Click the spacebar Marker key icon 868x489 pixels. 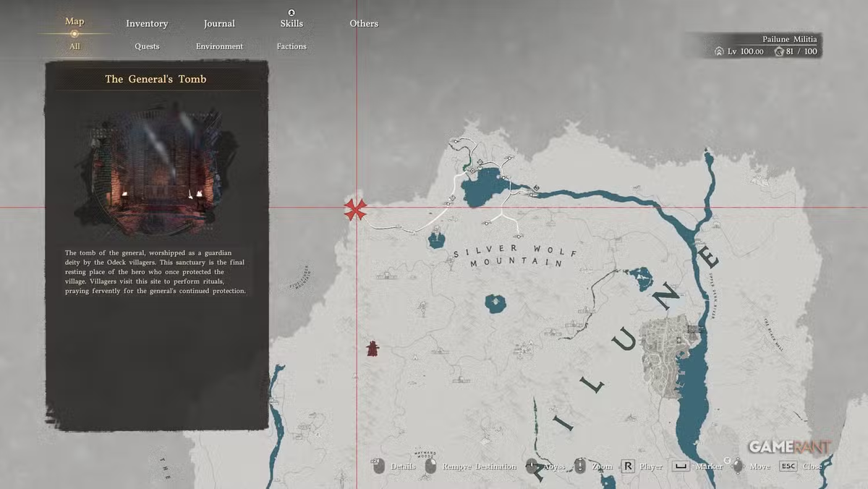680,466
